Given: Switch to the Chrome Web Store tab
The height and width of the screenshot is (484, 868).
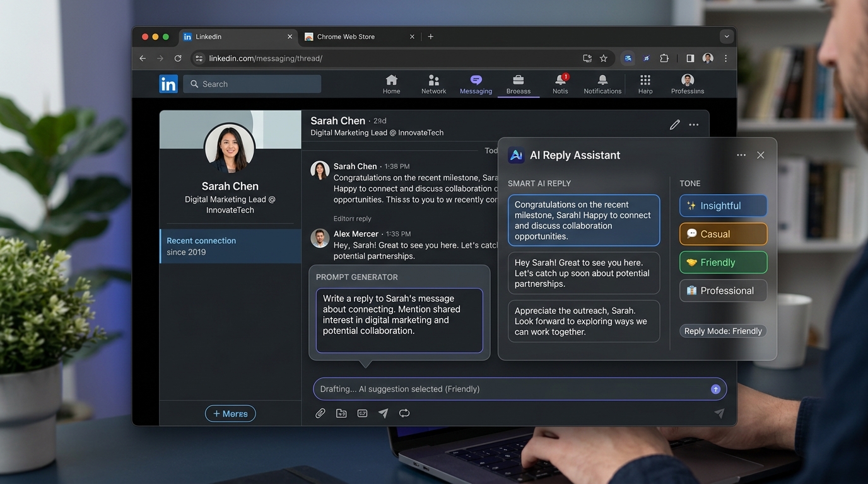Looking at the screenshot, I should pyautogui.click(x=360, y=37).
